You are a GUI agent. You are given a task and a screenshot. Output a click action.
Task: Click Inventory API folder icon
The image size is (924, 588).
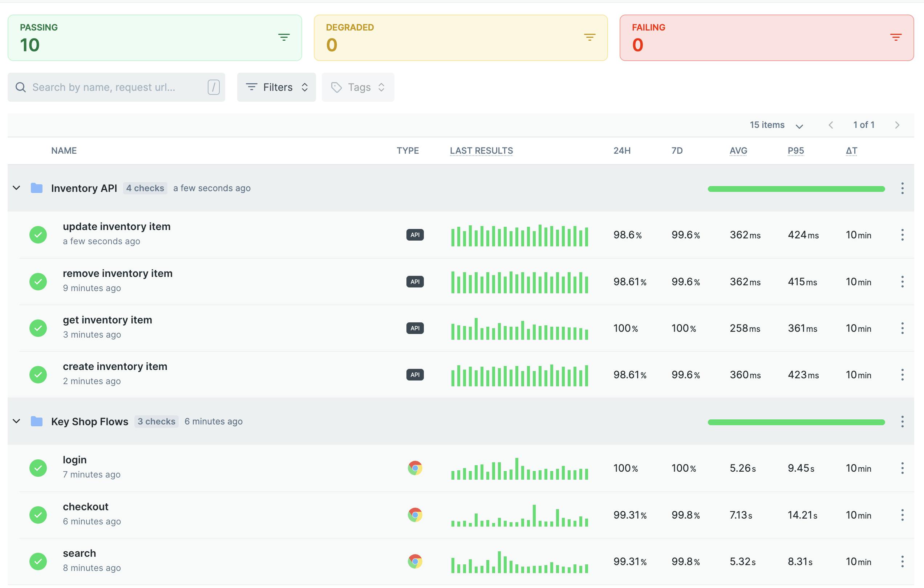point(36,188)
